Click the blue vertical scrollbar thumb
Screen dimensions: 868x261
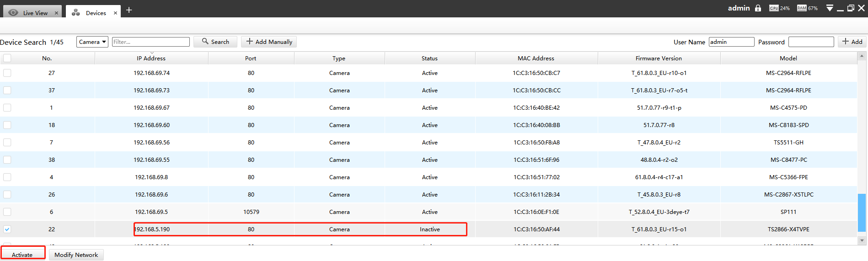tap(862, 213)
